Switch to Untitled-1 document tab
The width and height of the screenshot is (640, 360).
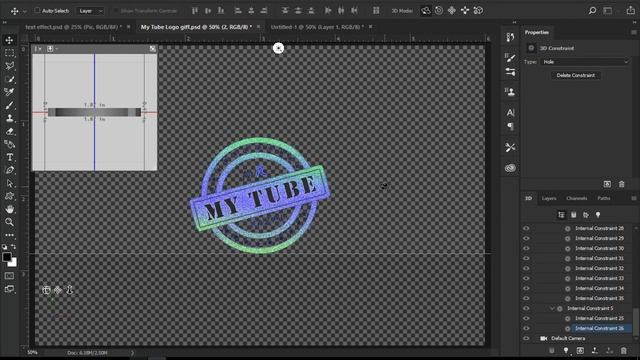[317, 27]
